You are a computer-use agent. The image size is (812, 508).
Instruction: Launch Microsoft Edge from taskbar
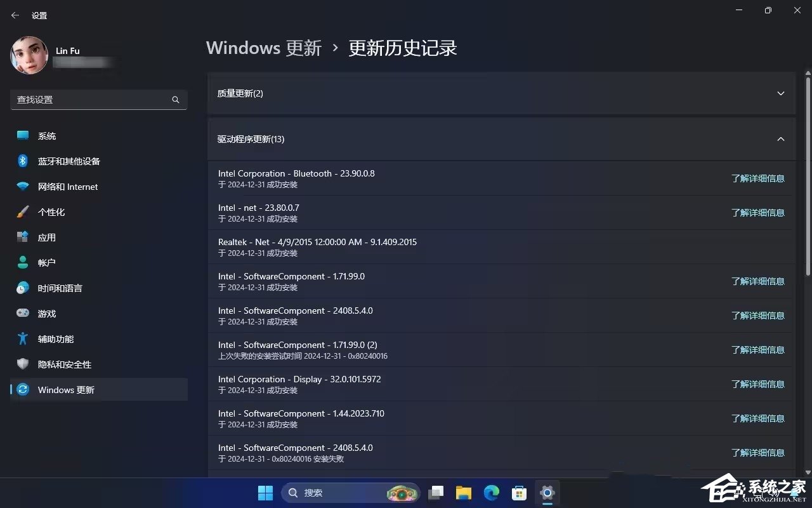[x=492, y=493]
